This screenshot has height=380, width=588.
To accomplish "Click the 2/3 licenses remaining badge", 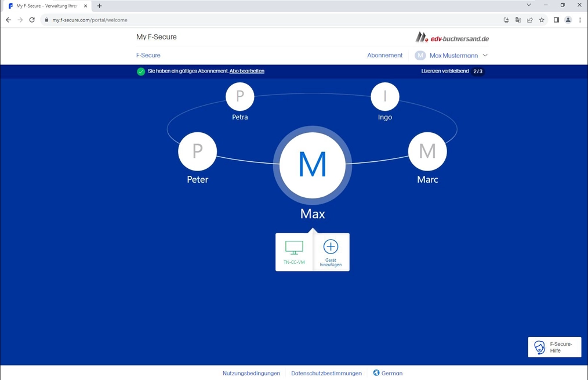I will (478, 71).
